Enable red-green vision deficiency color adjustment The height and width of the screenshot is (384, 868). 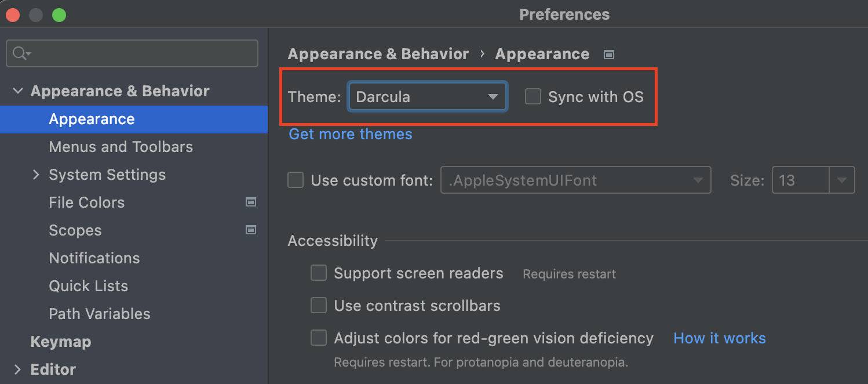[x=319, y=338]
